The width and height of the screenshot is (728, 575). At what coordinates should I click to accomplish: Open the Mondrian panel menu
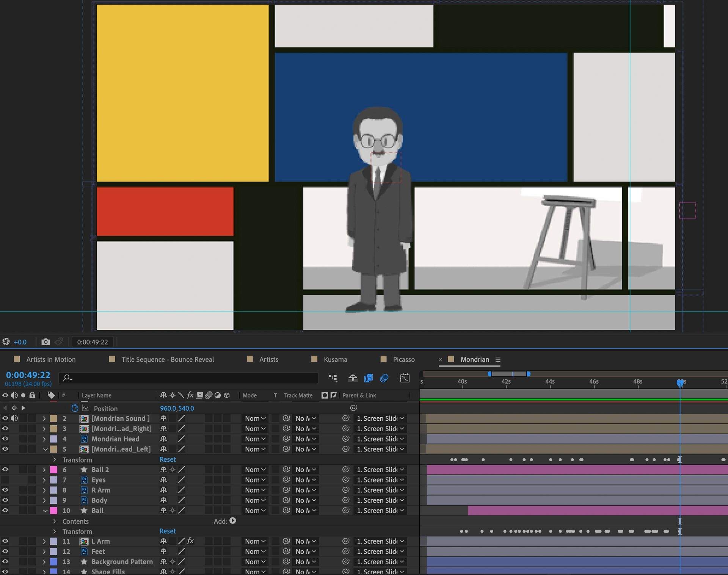click(x=498, y=360)
